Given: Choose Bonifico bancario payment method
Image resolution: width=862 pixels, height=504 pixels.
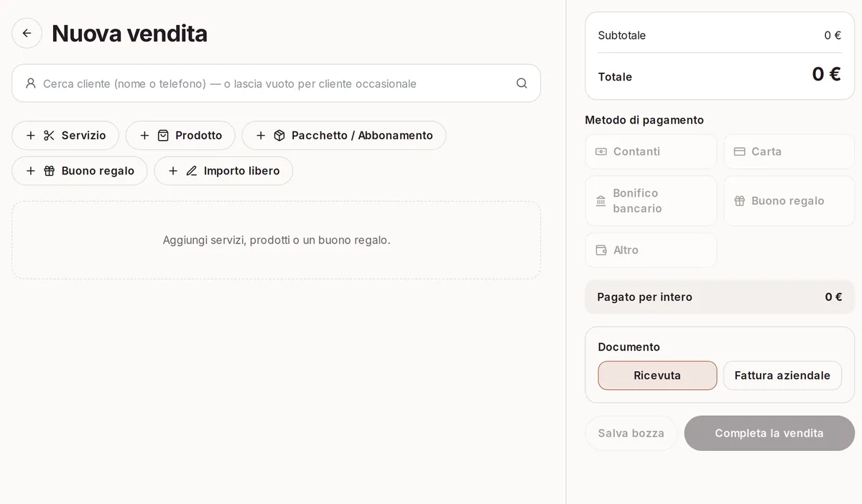Looking at the screenshot, I should click(651, 201).
